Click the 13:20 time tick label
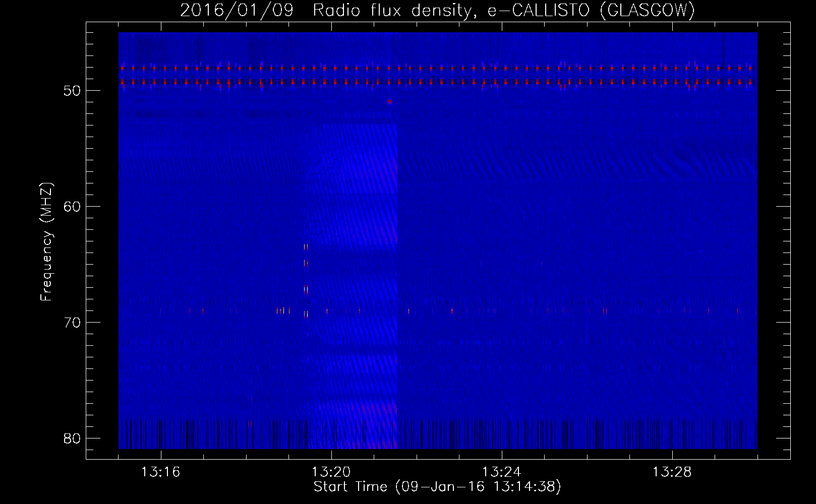Image resolution: width=816 pixels, height=504 pixels. pos(331,472)
